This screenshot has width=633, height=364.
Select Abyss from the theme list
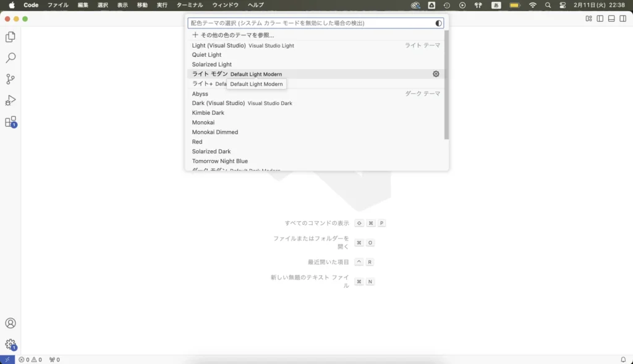[x=201, y=93]
